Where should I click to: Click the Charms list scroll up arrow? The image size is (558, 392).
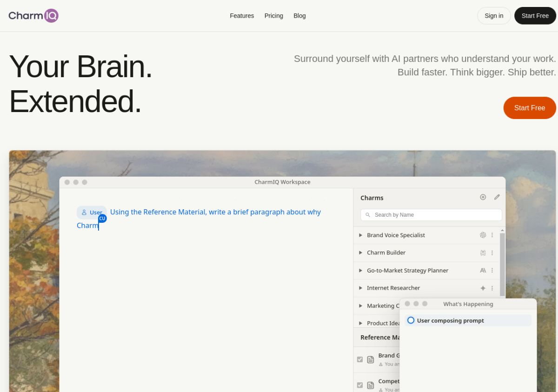[502, 230]
